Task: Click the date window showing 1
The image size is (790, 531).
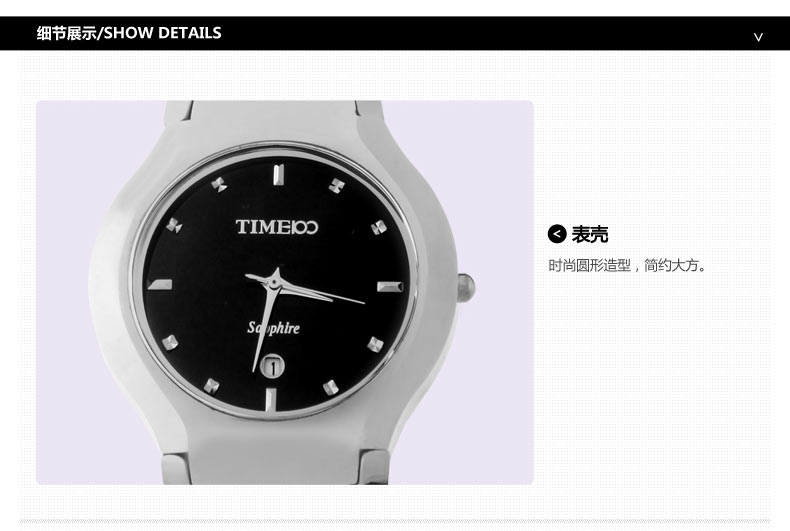Action: 272,366
